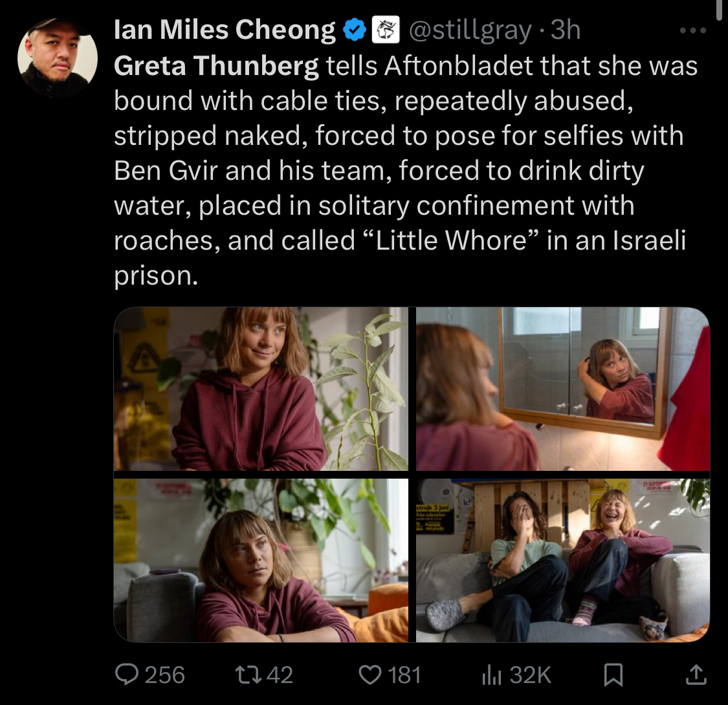The height and width of the screenshot is (705, 728).
Task: Click the blue verified checkmark badge
Action: click(355, 30)
